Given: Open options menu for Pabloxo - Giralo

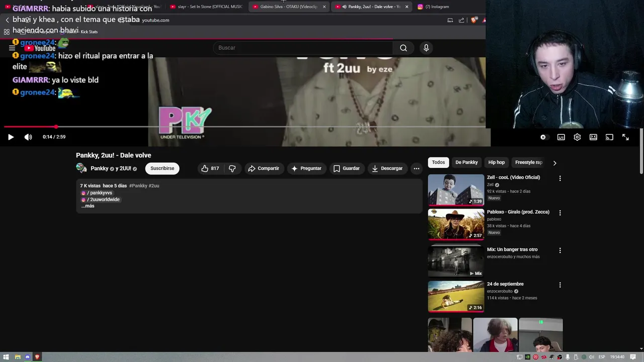Looking at the screenshot, I should tap(560, 213).
